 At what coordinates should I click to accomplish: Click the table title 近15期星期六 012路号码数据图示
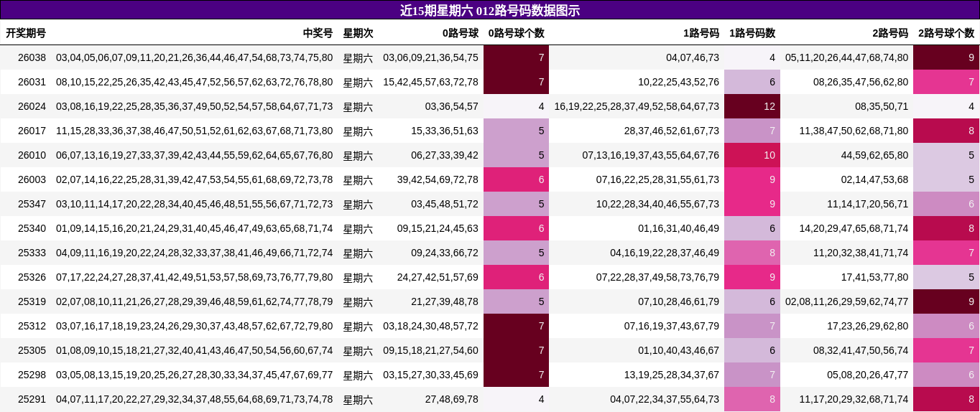click(490, 10)
